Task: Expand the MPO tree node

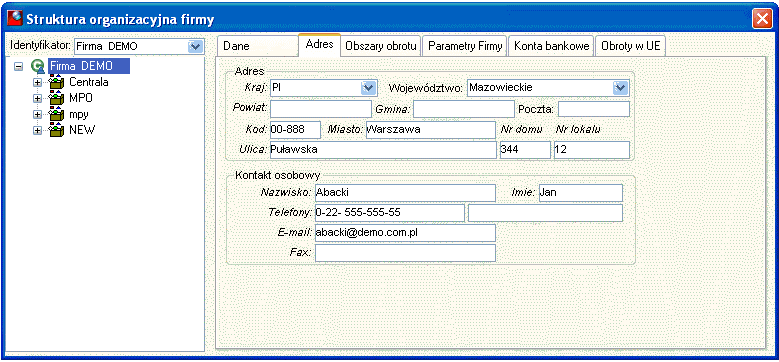Action: 37,98
